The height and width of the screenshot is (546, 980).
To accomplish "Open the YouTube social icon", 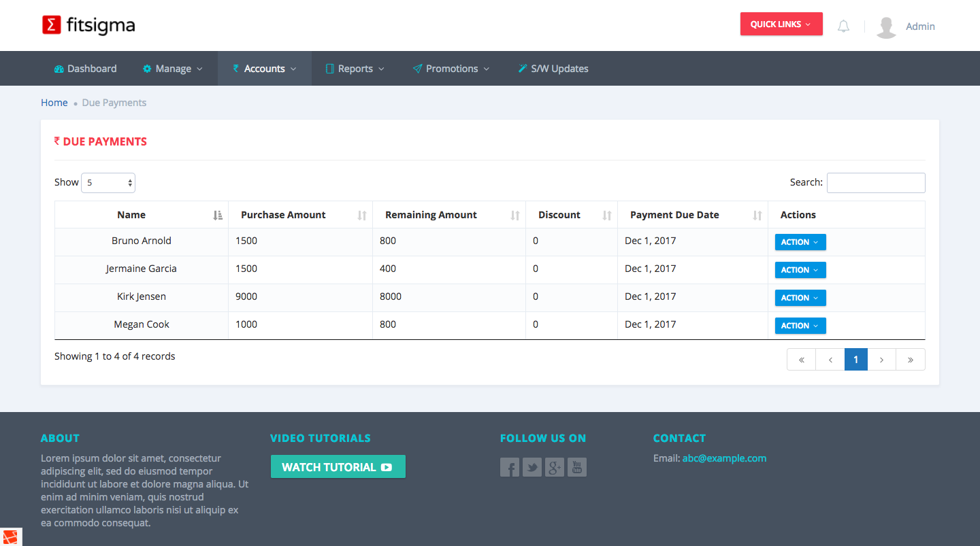I will [x=577, y=467].
